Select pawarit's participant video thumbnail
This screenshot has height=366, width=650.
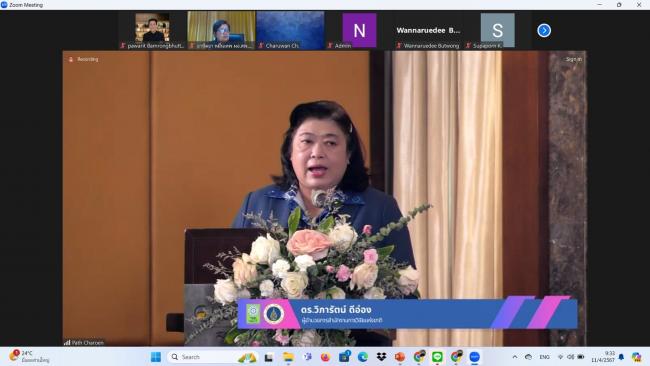[x=152, y=30]
